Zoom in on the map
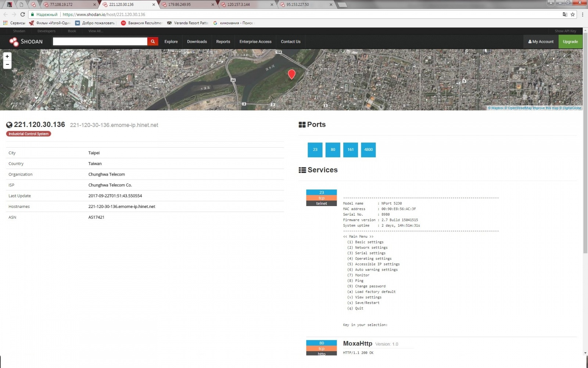 pos(7,56)
